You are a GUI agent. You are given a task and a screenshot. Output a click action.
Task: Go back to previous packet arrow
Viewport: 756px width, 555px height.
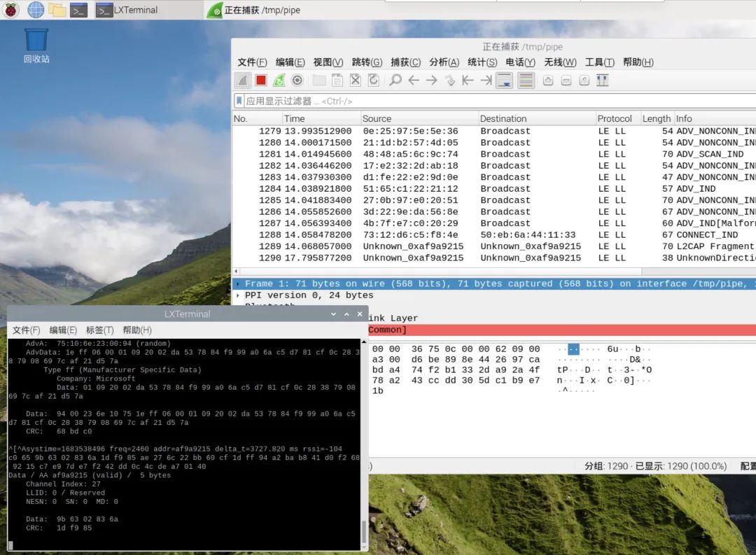pos(414,80)
